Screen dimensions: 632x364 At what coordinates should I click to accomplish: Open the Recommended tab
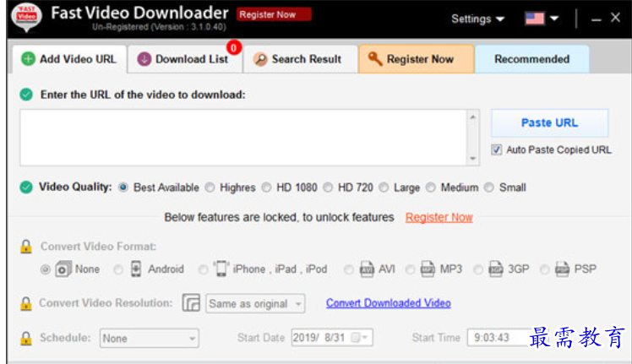click(532, 59)
